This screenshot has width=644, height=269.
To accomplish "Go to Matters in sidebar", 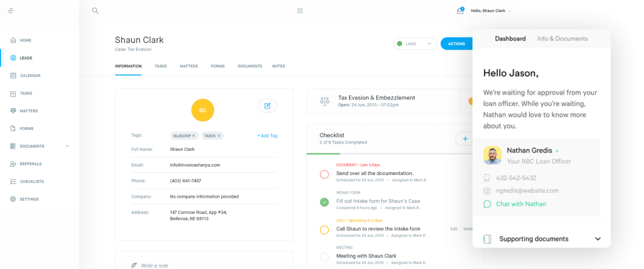I will point(28,111).
